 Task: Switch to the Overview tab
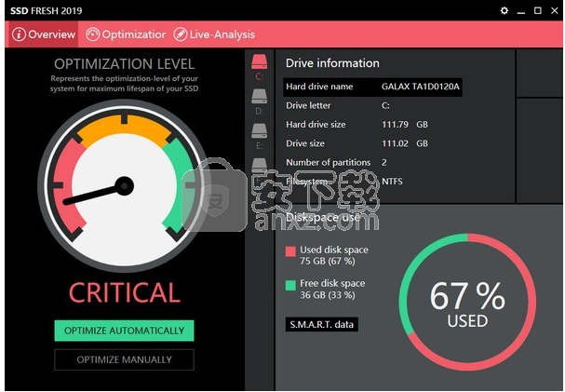click(43, 34)
